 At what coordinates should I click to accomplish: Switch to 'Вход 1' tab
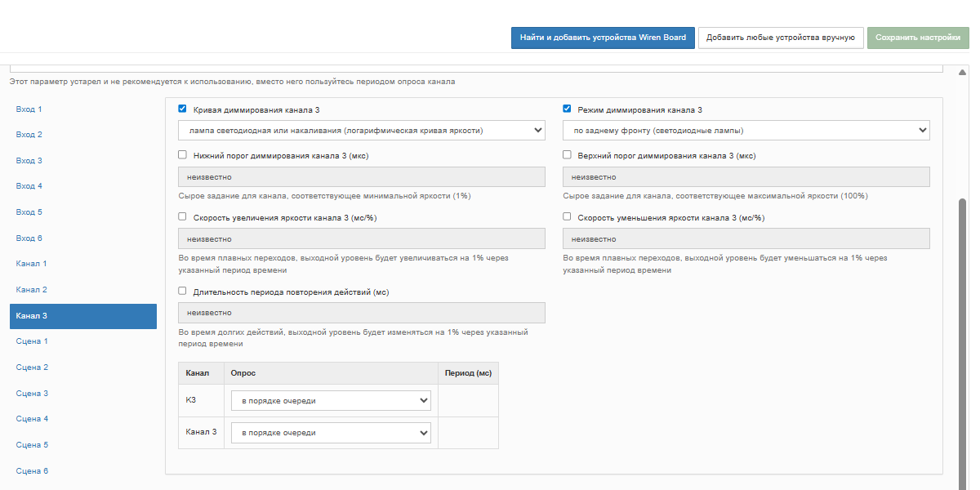(29, 109)
